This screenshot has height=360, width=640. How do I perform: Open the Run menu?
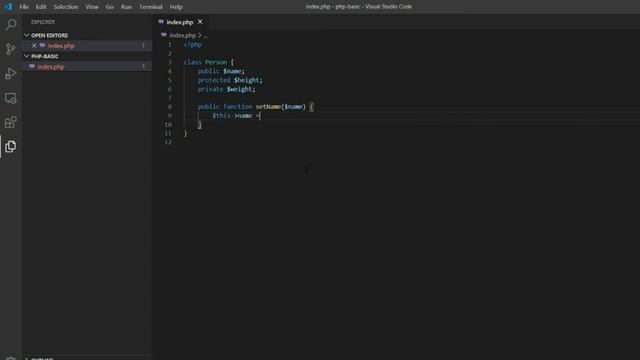click(x=126, y=7)
